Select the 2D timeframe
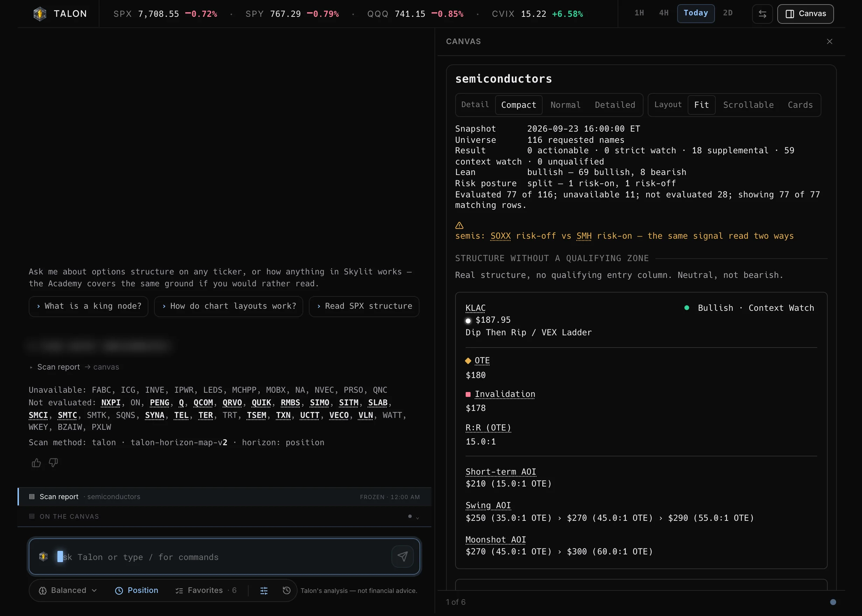This screenshot has height=616, width=862. coord(727,13)
